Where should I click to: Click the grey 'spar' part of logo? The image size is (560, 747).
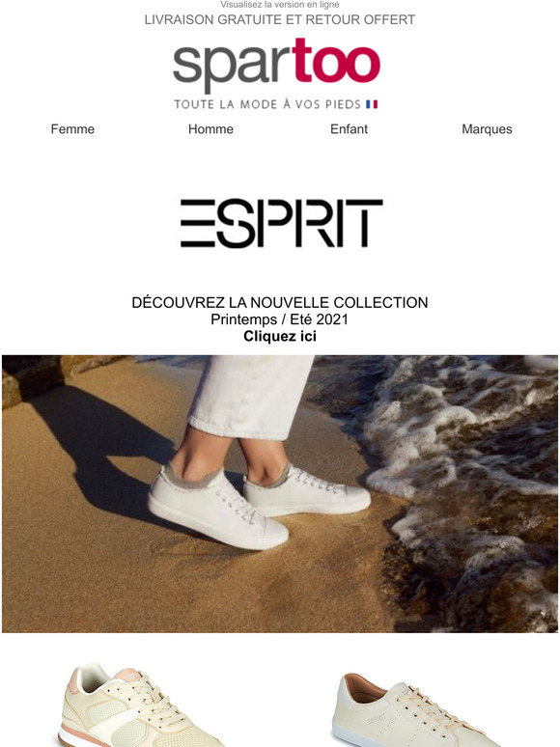point(232,67)
